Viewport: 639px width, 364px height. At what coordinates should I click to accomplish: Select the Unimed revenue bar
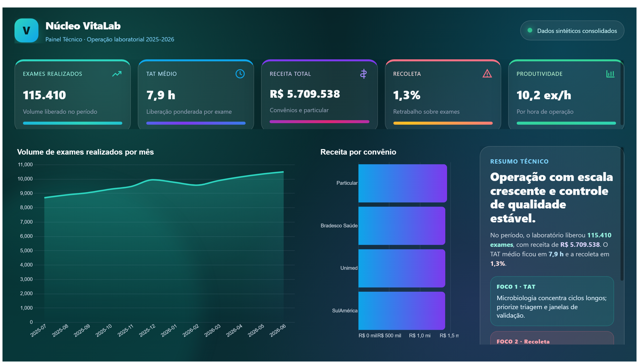pyautogui.click(x=401, y=268)
